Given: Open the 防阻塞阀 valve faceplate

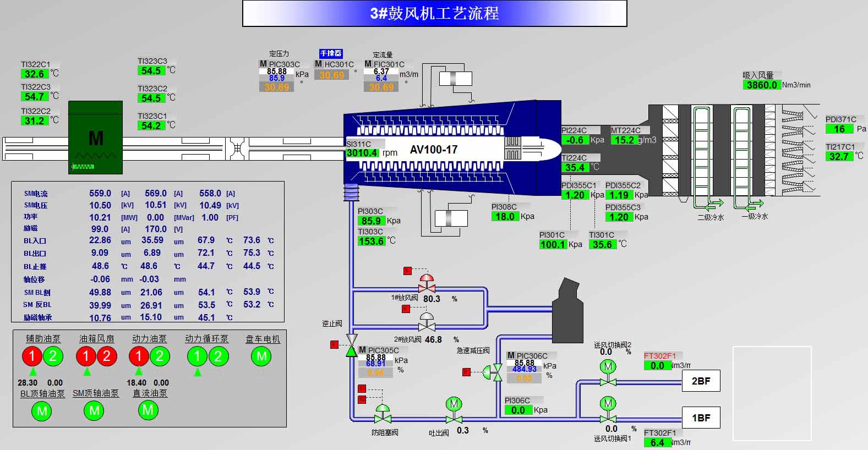Looking at the screenshot, I should (x=383, y=415).
